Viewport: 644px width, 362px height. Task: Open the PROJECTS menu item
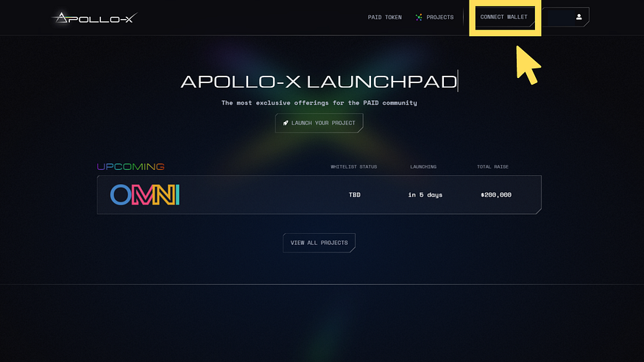coord(440,17)
